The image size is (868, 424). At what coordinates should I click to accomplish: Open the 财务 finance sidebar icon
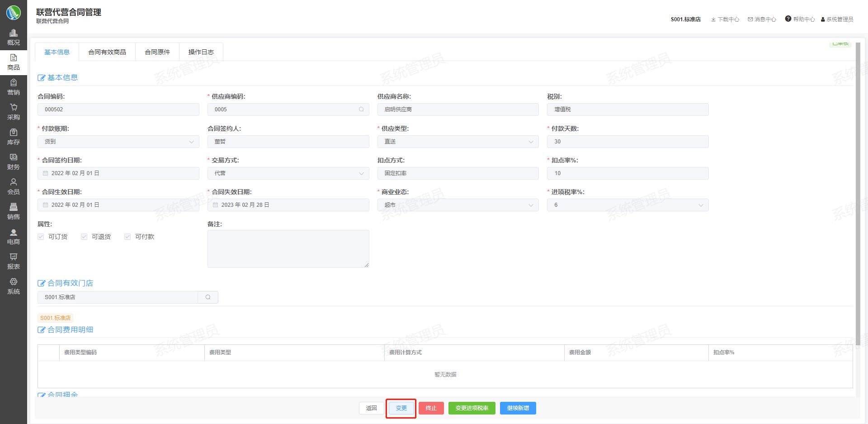point(14,162)
